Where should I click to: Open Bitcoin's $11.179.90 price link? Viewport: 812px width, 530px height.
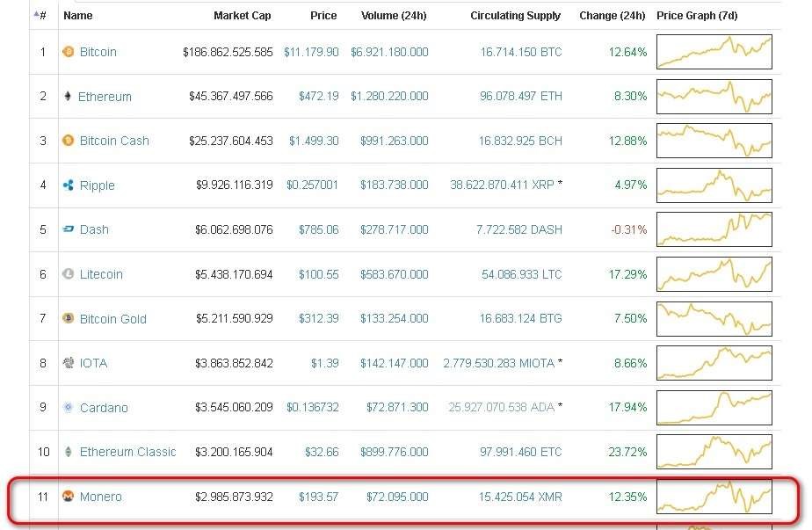pos(311,52)
